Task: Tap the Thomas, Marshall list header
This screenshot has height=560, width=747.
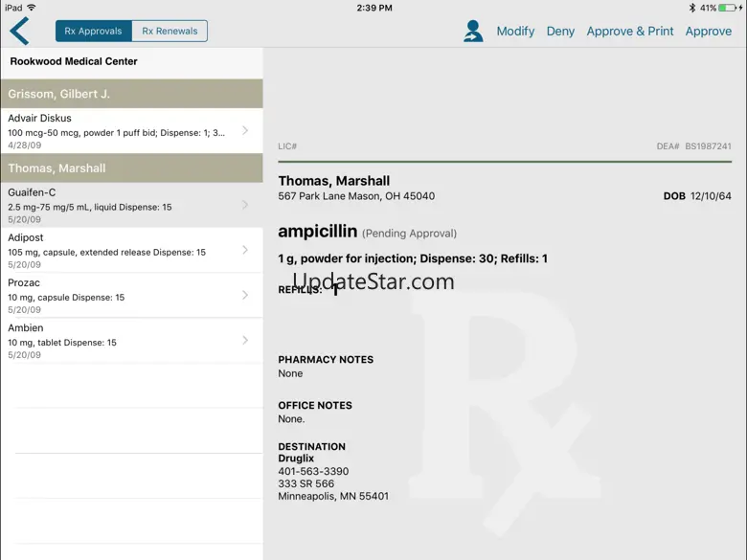Action: 131,168
